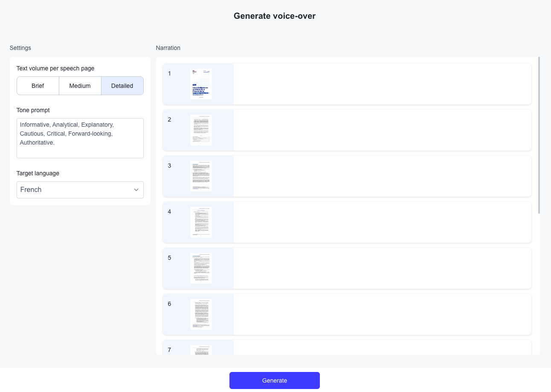Image resolution: width=551 pixels, height=392 pixels.
Task: Click inside the Tone prompt text box
Action: pos(80,138)
